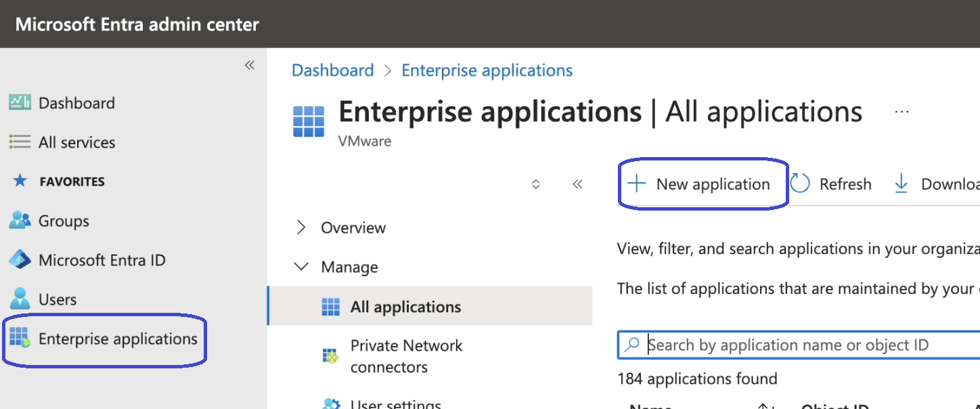Click the All services list icon

tap(20, 142)
